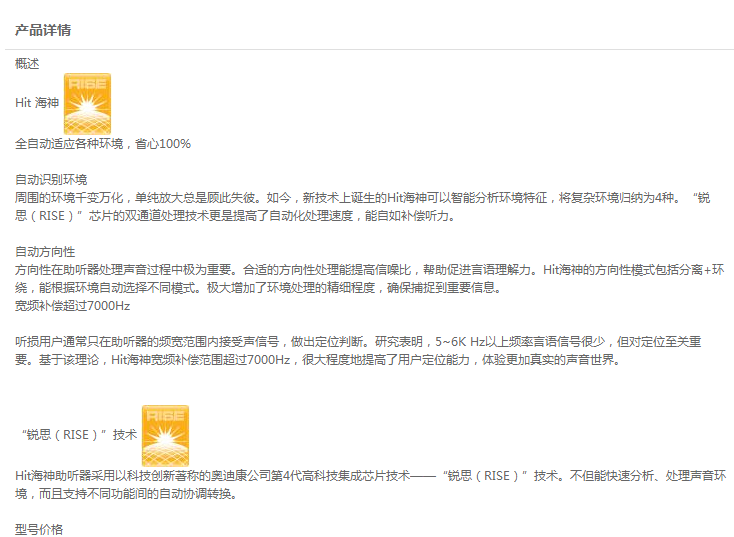Click line starting 境，而且支持不同功能间
The image size is (734, 537).
coord(126,494)
